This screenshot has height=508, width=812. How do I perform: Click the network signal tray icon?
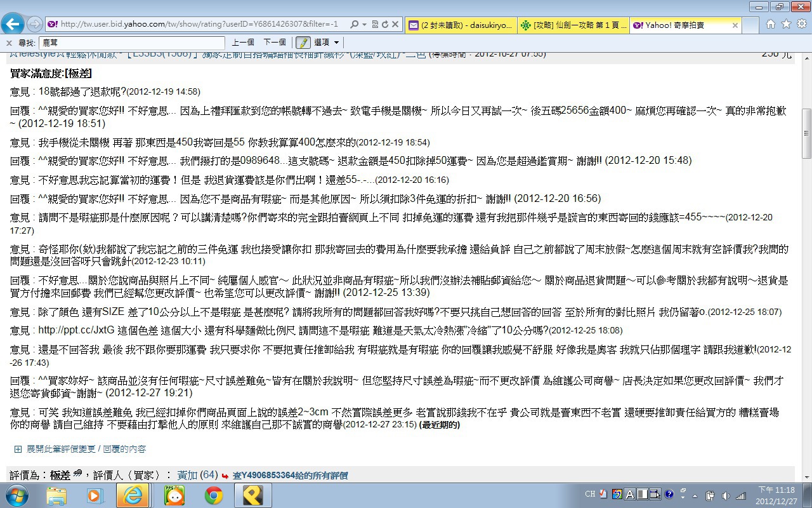740,495
